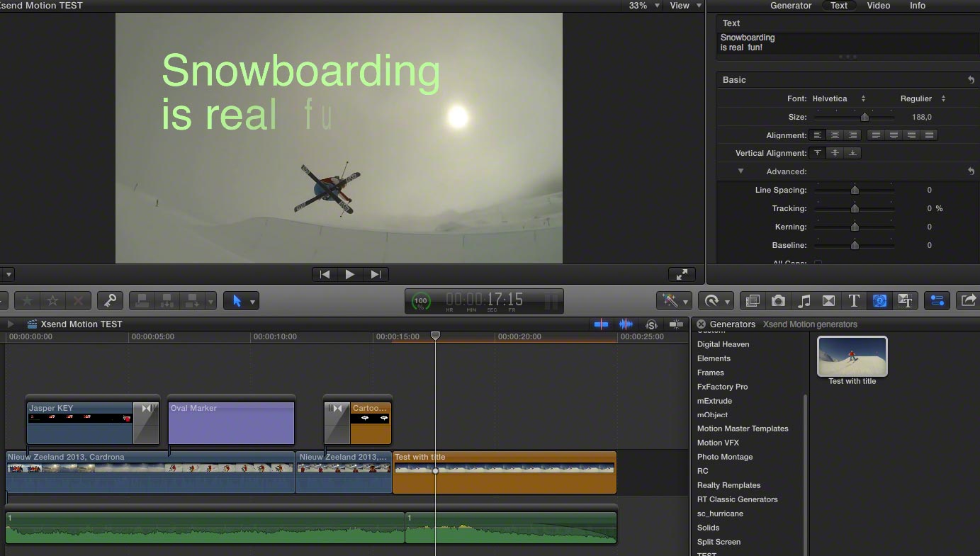Click the Tracking slider handle

(x=855, y=208)
